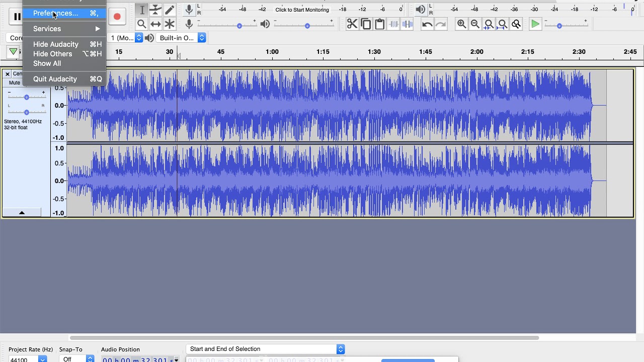Select Show All menu entry

click(x=64, y=63)
